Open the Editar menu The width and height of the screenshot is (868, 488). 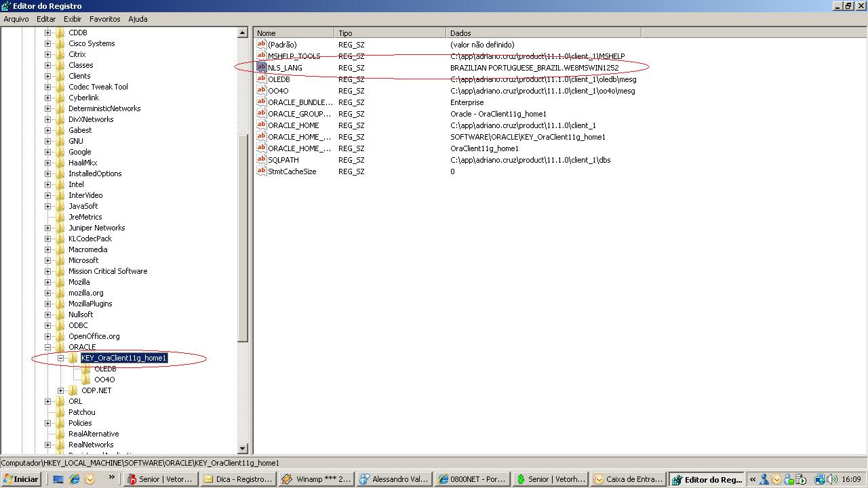pos(46,19)
